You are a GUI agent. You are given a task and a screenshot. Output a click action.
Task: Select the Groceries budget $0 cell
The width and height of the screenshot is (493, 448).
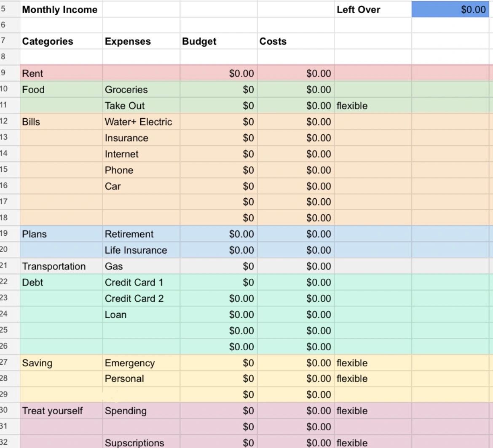(219, 90)
